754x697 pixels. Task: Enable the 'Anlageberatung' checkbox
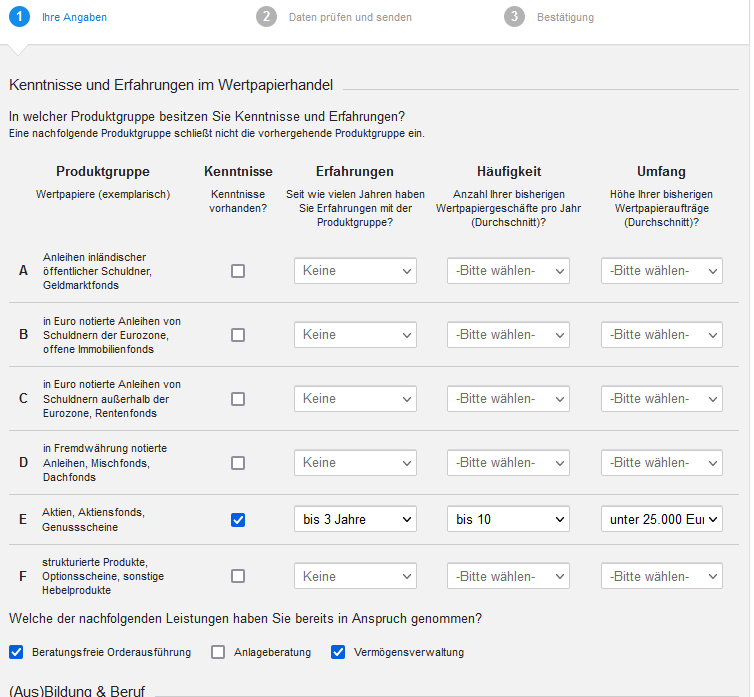pos(218,652)
